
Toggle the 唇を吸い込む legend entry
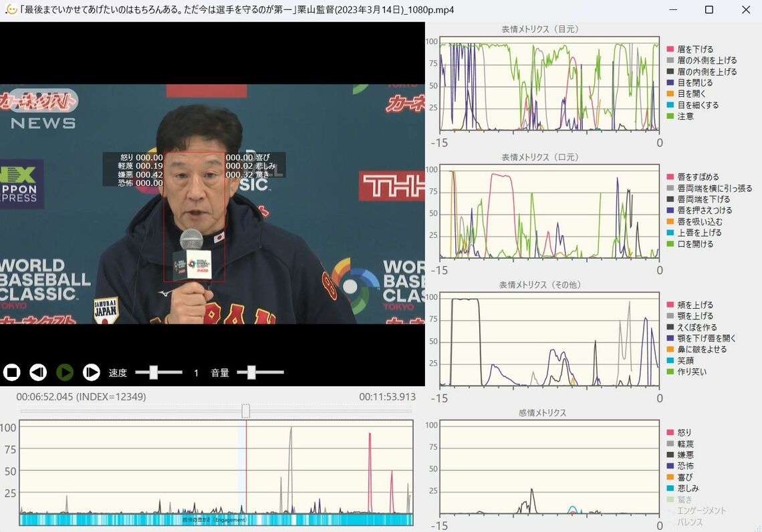[x=694, y=221]
